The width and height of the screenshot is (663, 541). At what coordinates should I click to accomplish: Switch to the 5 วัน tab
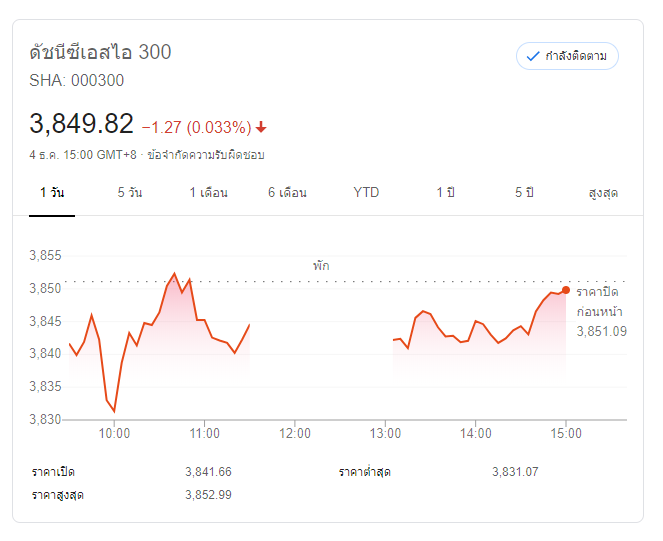click(x=129, y=192)
